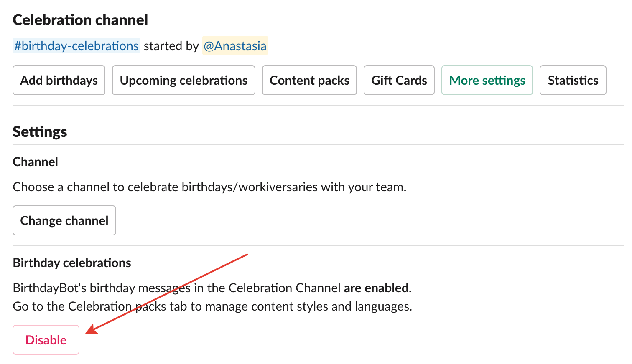Select the Channel subsection title

[x=36, y=162]
